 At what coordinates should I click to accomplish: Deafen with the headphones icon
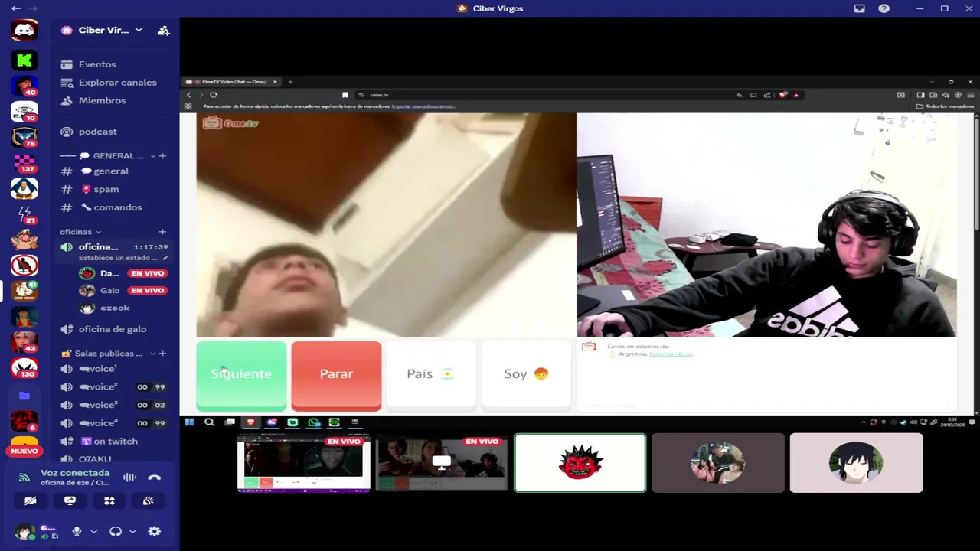[x=116, y=531]
